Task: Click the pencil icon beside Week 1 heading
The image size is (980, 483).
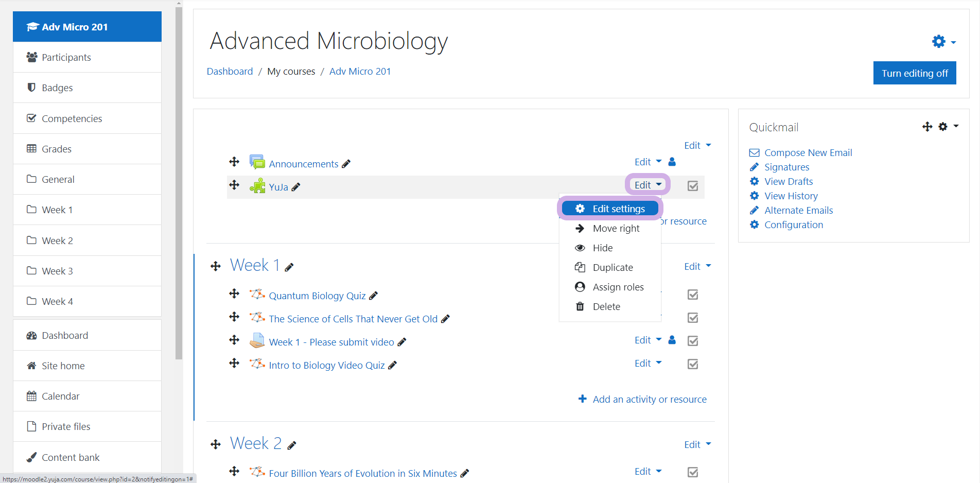Action: [x=289, y=267]
